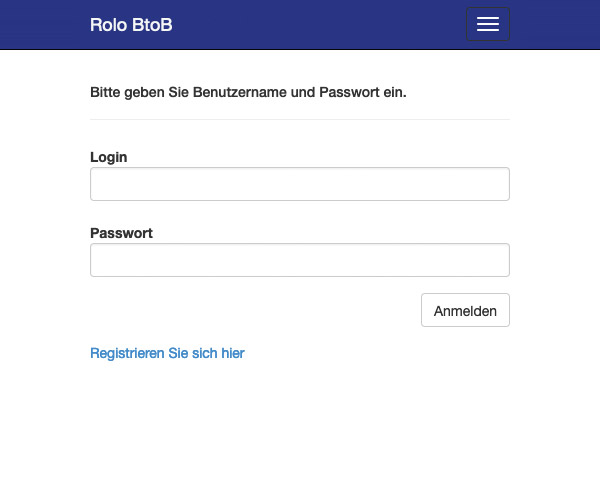This screenshot has width=600, height=500.
Task: Open the Registrieren Sie sich hier link
Action: [x=167, y=353]
